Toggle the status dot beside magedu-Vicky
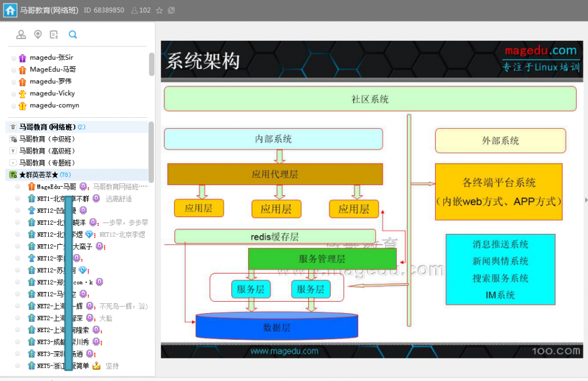Viewport: 588px width, 381px height. pos(14,94)
